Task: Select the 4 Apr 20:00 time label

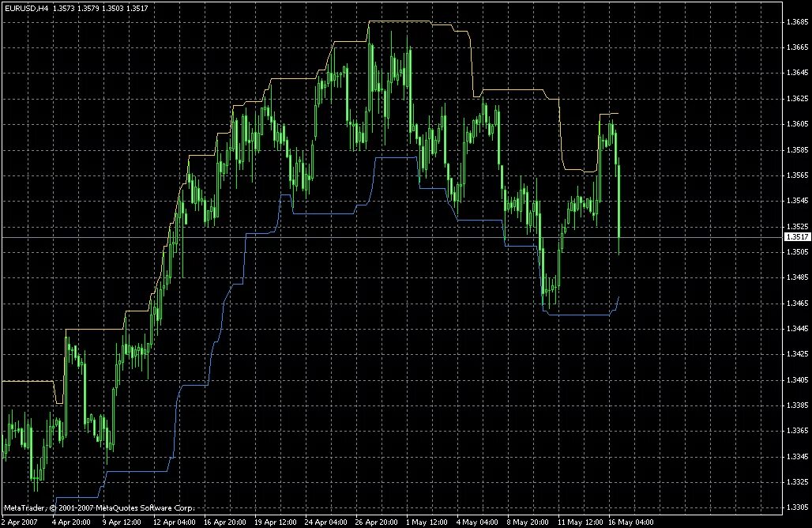Action: (71, 522)
